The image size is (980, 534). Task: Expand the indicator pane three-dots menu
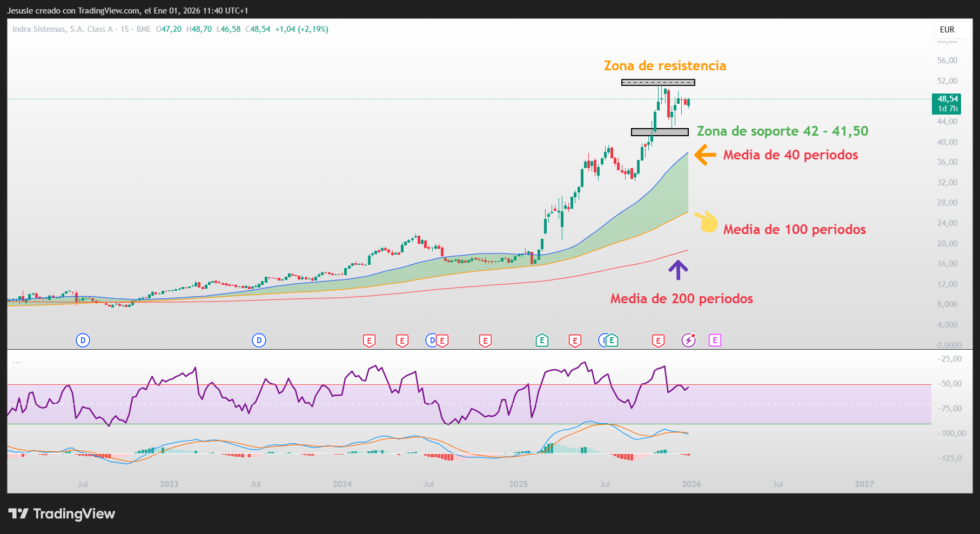[x=17, y=362]
